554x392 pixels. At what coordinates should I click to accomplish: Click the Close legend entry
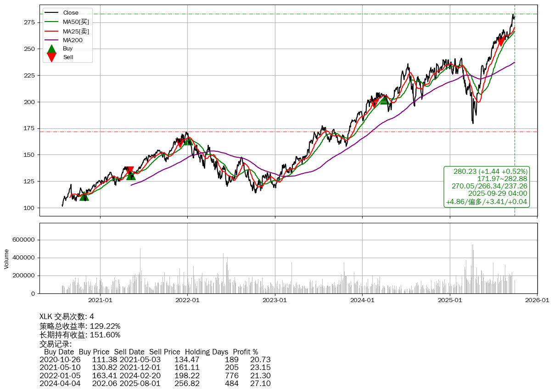(71, 13)
